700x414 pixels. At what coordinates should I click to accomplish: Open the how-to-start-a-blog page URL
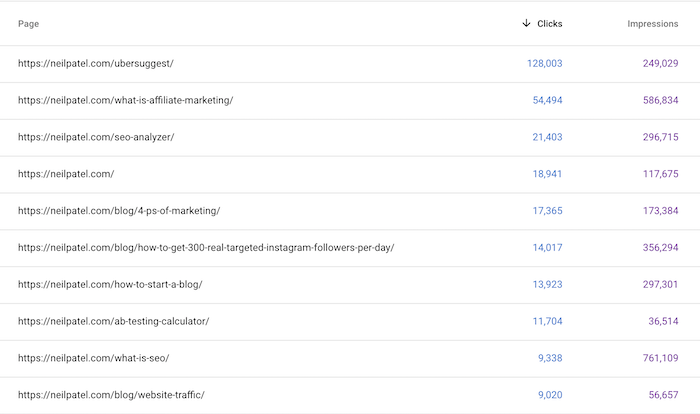click(110, 284)
